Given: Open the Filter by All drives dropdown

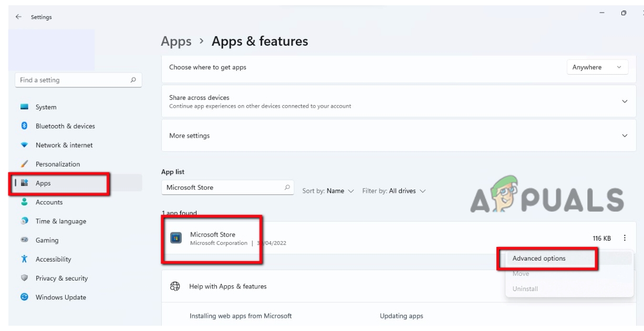Looking at the screenshot, I should 393,191.
